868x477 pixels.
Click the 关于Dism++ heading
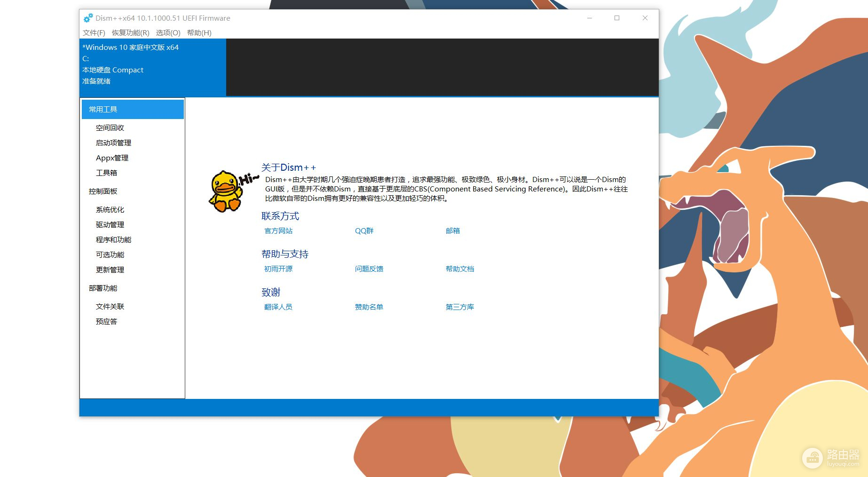pyautogui.click(x=289, y=167)
